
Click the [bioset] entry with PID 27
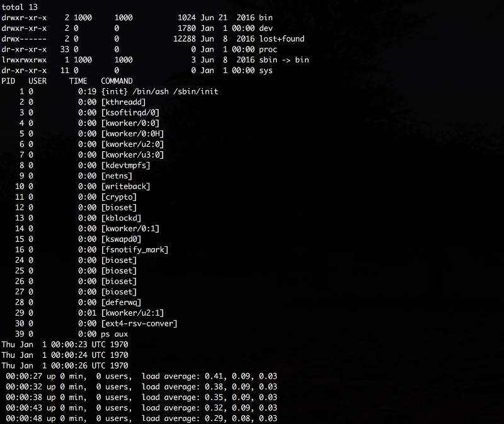(119, 292)
